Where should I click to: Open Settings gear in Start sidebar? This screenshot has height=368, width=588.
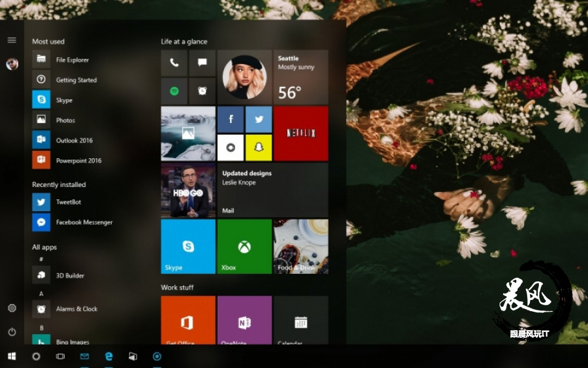12,308
